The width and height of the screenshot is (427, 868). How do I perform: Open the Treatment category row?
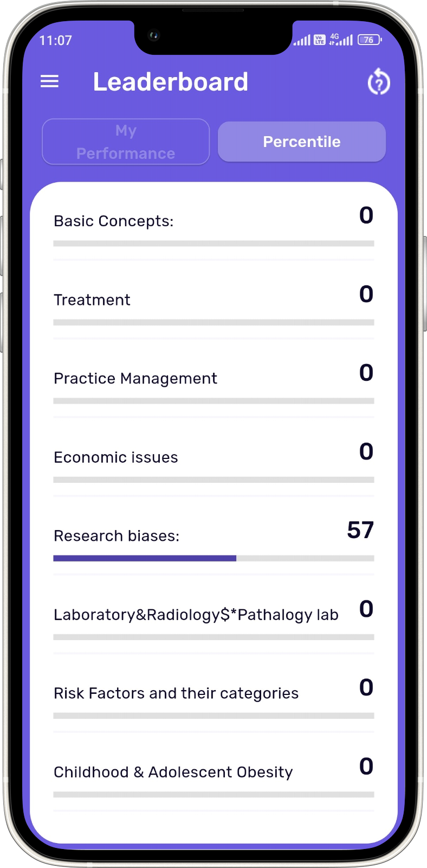click(x=92, y=300)
